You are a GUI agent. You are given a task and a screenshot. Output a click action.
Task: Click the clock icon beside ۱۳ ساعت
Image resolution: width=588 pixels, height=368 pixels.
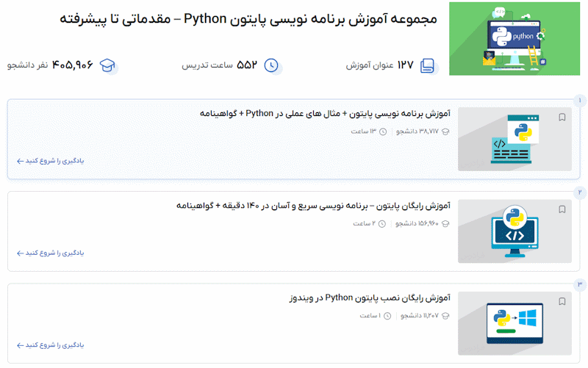click(383, 131)
